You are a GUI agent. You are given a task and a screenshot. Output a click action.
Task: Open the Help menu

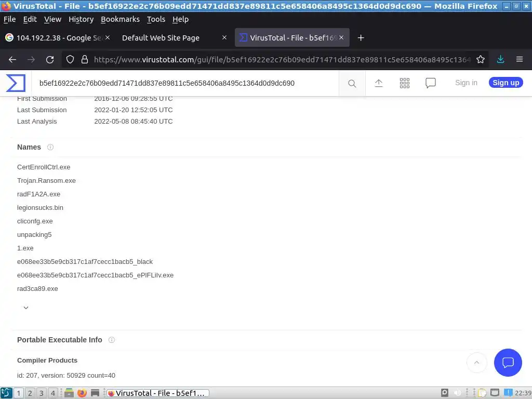(x=180, y=19)
